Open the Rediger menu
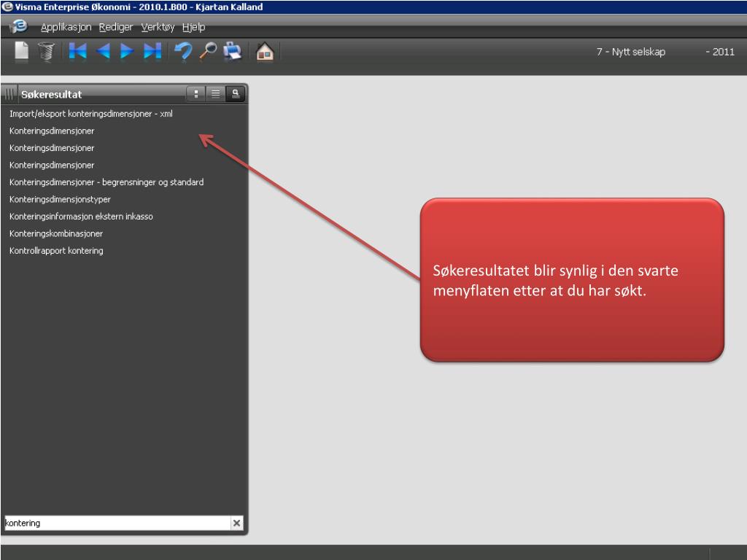The height and width of the screenshot is (560, 747). coord(116,27)
